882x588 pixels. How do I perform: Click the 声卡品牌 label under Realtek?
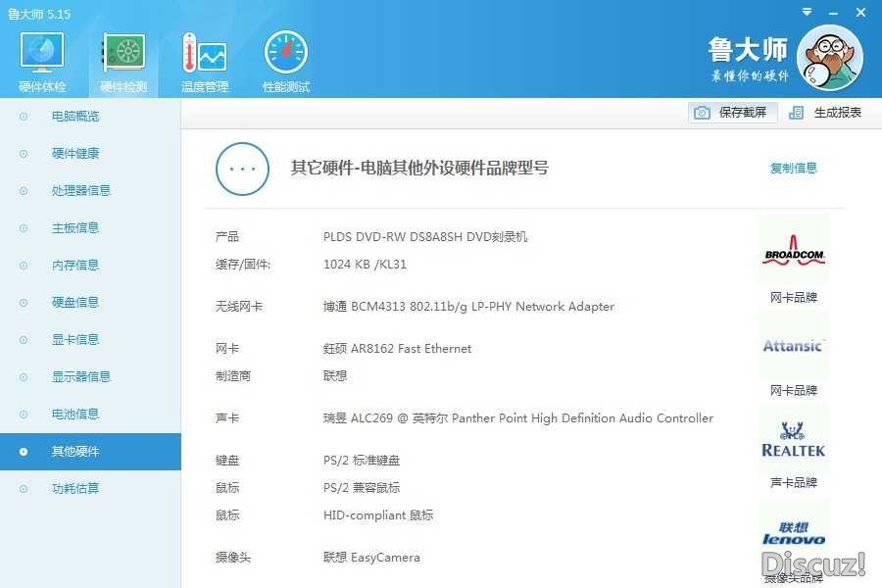(x=794, y=482)
